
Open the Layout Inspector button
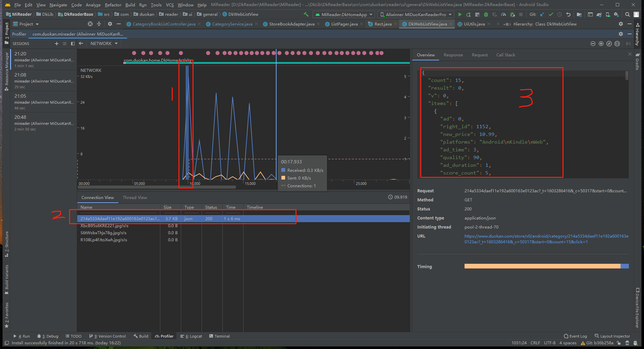612,336
